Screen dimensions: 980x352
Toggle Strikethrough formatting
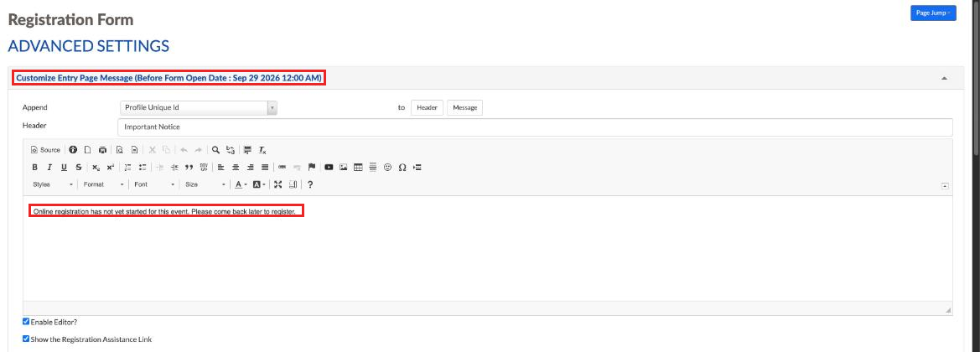78,168
